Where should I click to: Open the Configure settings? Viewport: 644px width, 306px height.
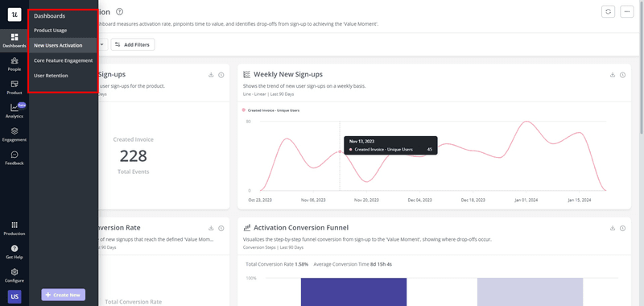[x=14, y=275]
